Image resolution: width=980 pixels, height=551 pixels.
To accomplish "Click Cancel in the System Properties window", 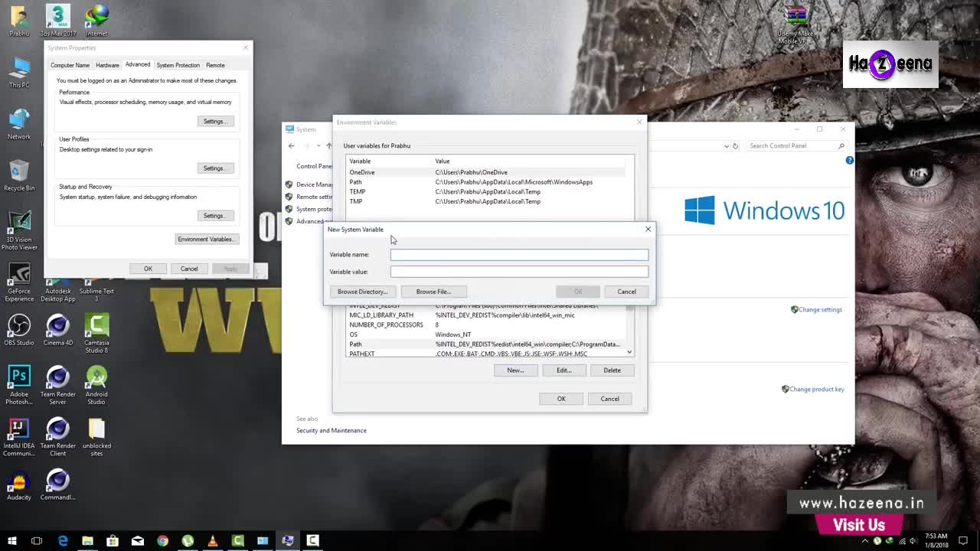I will pyautogui.click(x=189, y=269).
